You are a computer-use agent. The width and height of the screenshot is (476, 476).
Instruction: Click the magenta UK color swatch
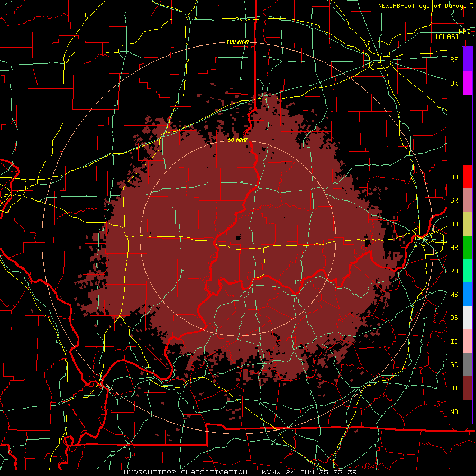click(467, 83)
